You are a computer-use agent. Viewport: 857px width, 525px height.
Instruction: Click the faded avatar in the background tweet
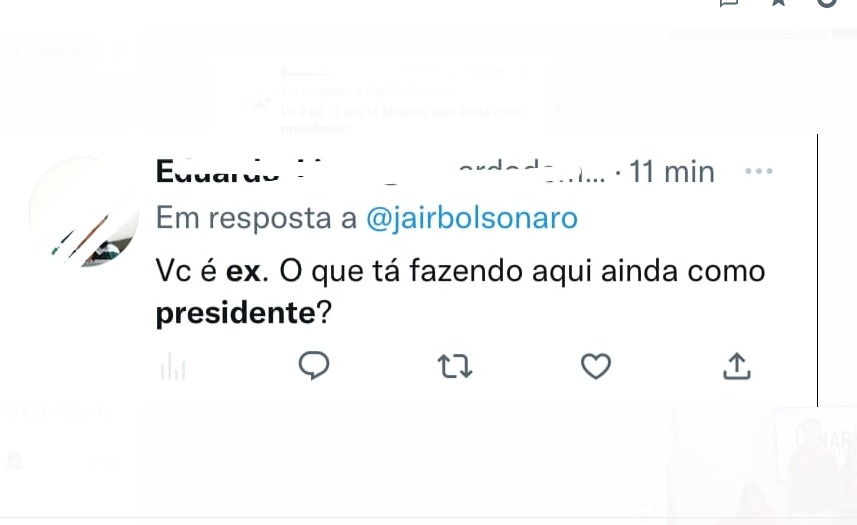258,98
